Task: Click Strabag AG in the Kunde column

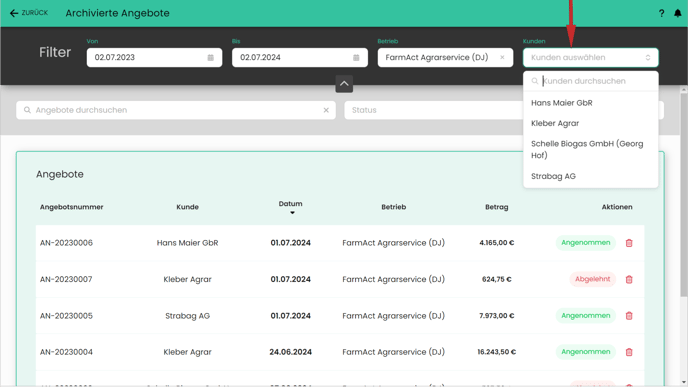Action: pos(187,315)
